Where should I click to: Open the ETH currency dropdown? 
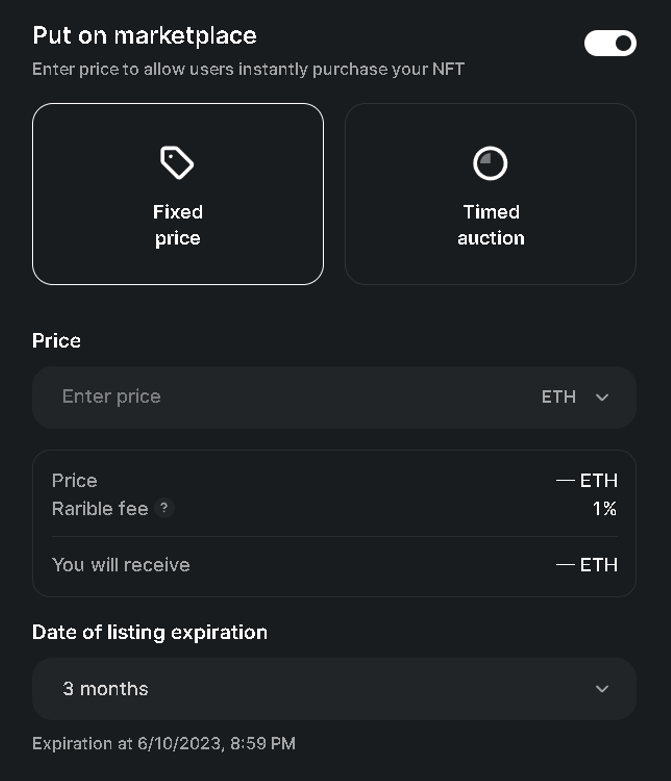(575, 397)
